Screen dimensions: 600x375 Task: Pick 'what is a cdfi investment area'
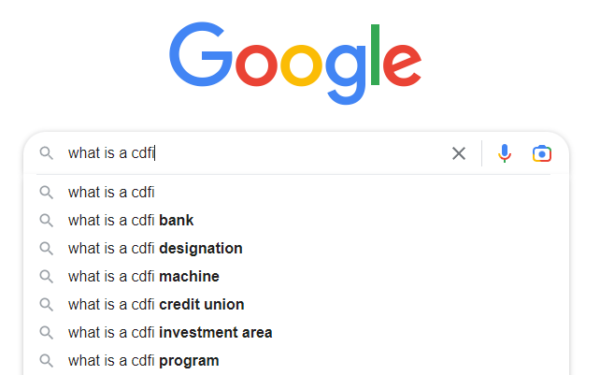coord(296,333)
